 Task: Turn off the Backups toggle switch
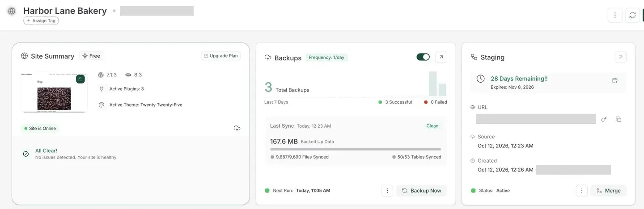point(423,57)
